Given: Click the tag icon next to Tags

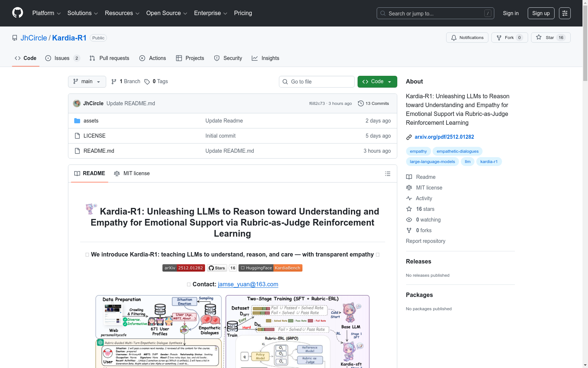Looking at the screenshot, I should (147, 82).
